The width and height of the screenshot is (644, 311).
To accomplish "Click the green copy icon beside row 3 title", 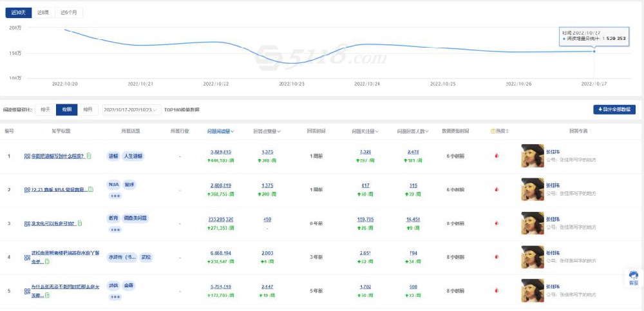I will (x=80, y=223).
